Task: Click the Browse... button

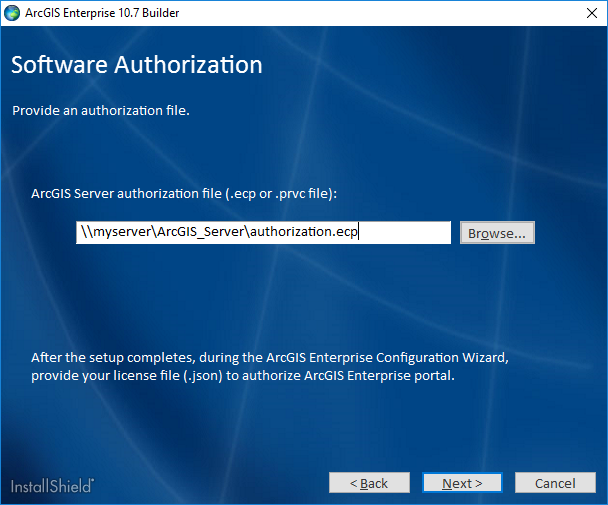Action: pyautogui.click(x=497, y=233)
